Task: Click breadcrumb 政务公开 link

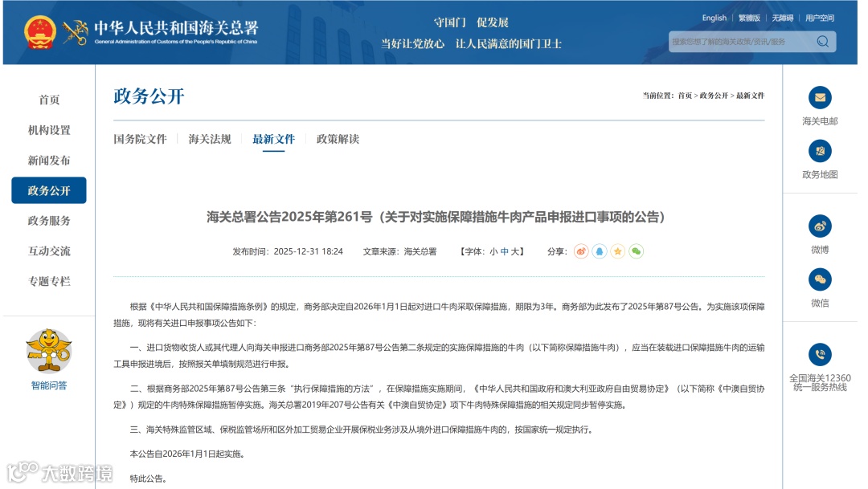Action: [714, 96]
